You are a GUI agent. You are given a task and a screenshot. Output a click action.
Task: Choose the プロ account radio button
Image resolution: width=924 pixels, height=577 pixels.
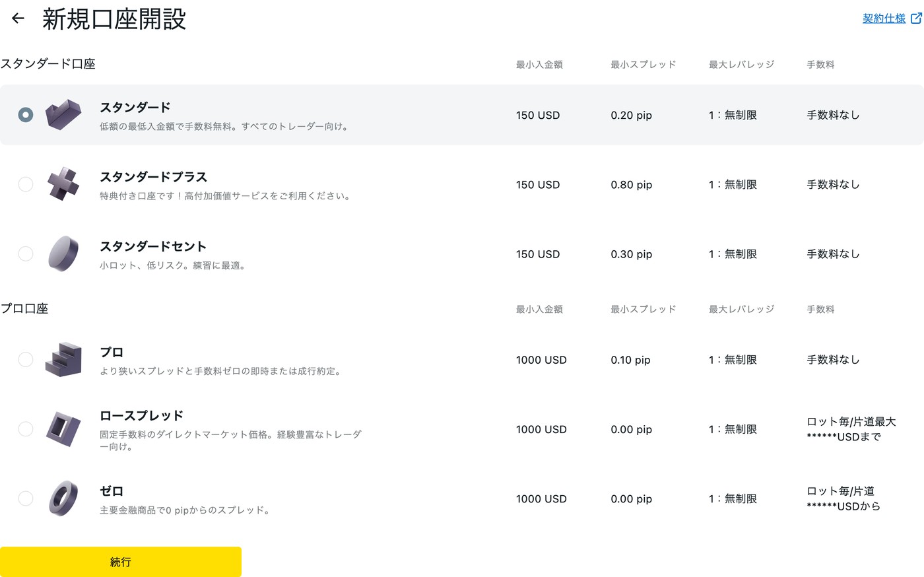[26, 359]
